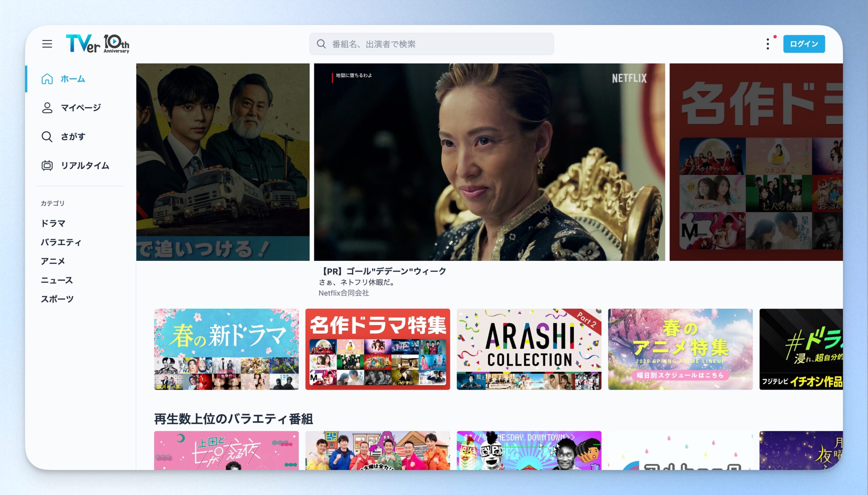Open the three-dot more options menu
This screenshot has width=868, height=495.
click(768, 44)
